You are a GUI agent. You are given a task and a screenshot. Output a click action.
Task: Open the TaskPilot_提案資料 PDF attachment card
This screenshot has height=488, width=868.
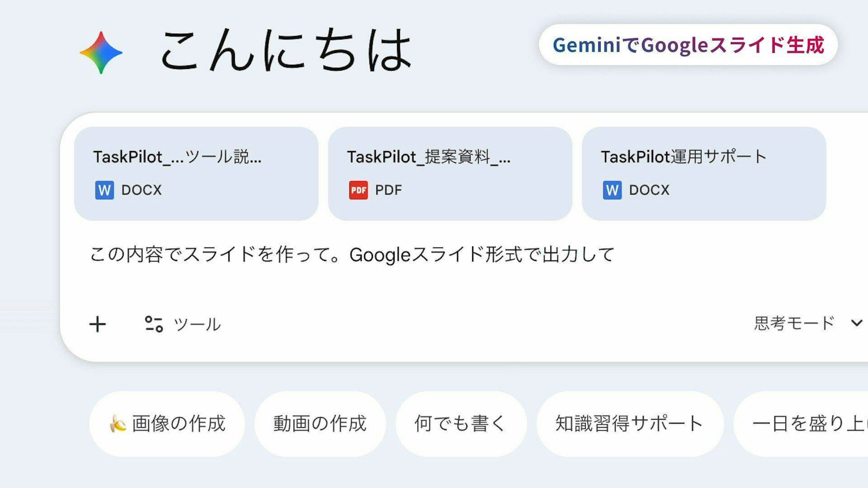click(450, 174)
